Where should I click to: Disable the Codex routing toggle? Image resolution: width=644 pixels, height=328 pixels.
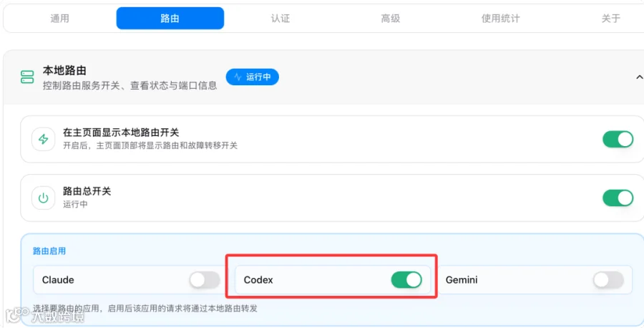coord(406,280)
